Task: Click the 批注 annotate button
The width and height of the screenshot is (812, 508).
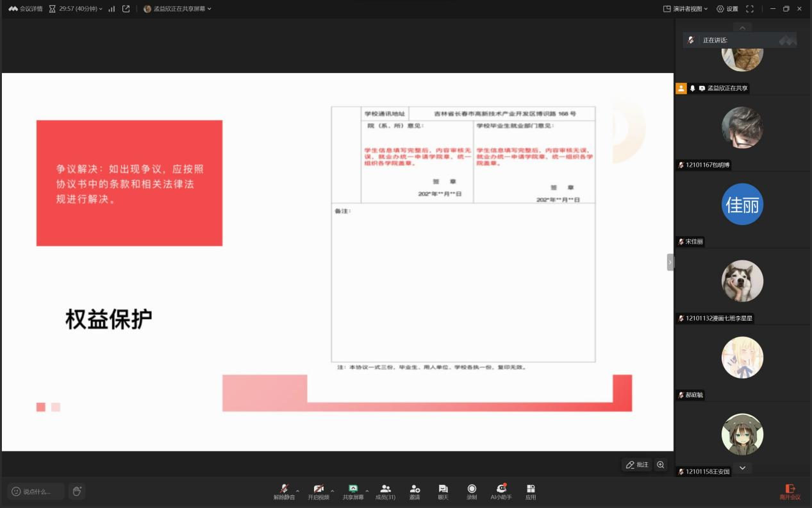Action: (x=636, y=464)
